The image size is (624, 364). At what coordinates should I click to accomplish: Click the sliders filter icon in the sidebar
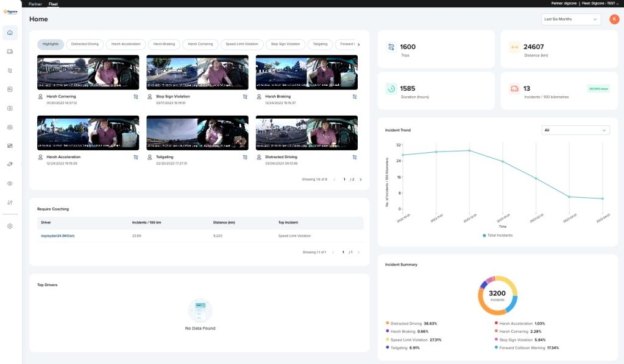[9, 201]
